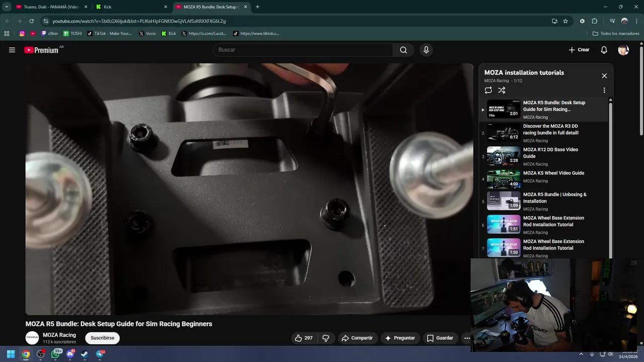Close the MOZA installation tutorials playlist panel
Viewport: 644px width, 362px height.
click(x=604, y=76)
